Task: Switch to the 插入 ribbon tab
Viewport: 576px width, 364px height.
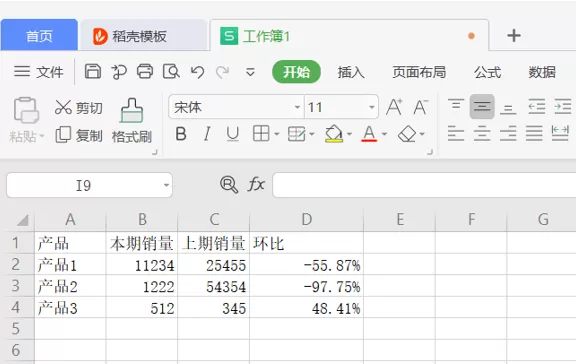Action: 351,72
